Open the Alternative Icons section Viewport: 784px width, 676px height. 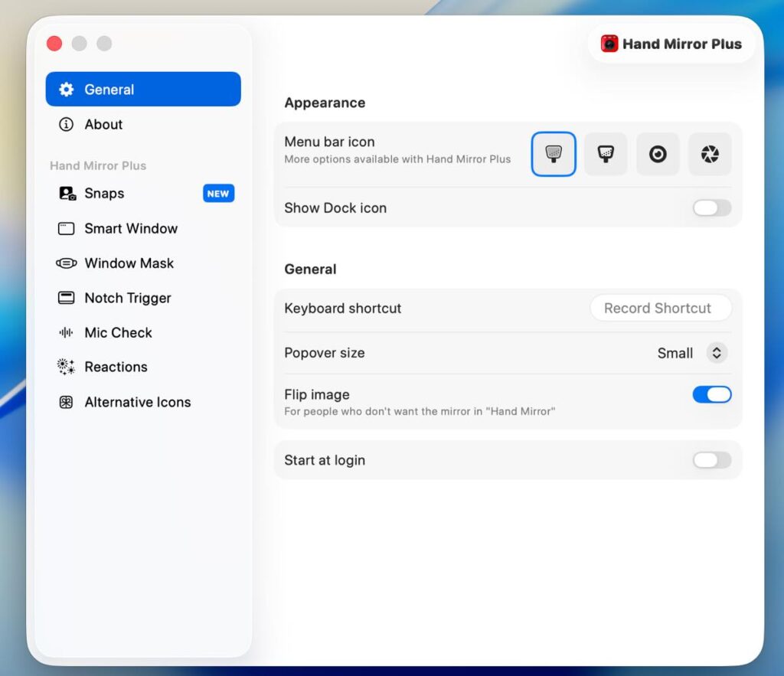click(x=137, y=403)
